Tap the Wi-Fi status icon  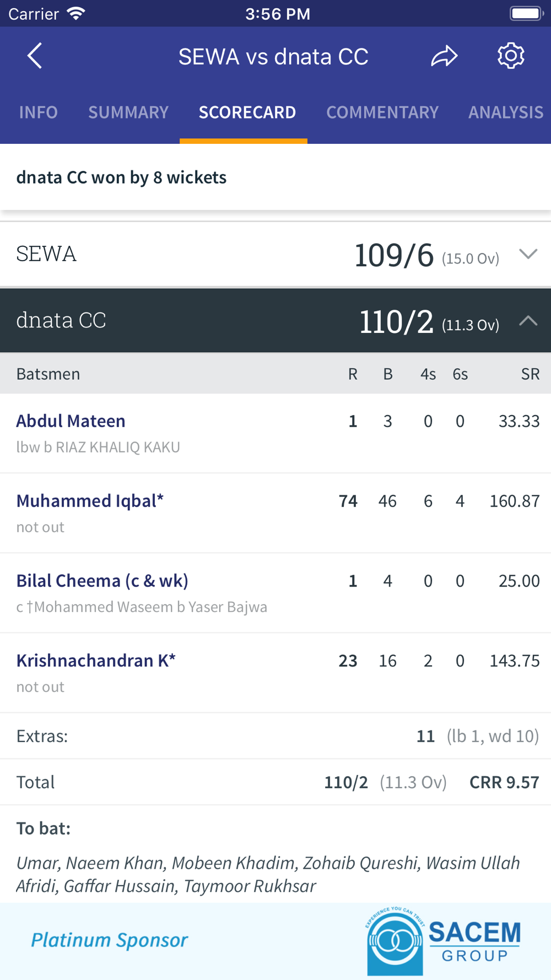75,13
